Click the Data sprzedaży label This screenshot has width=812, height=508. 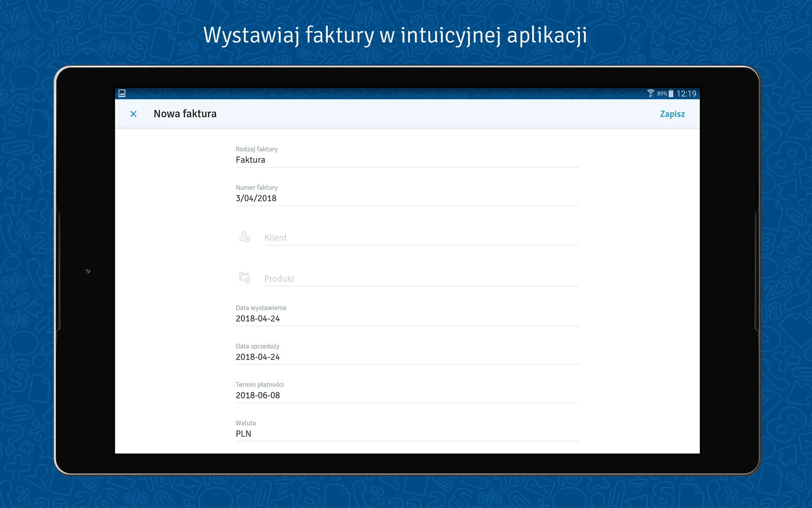click(x=257, y=346)
